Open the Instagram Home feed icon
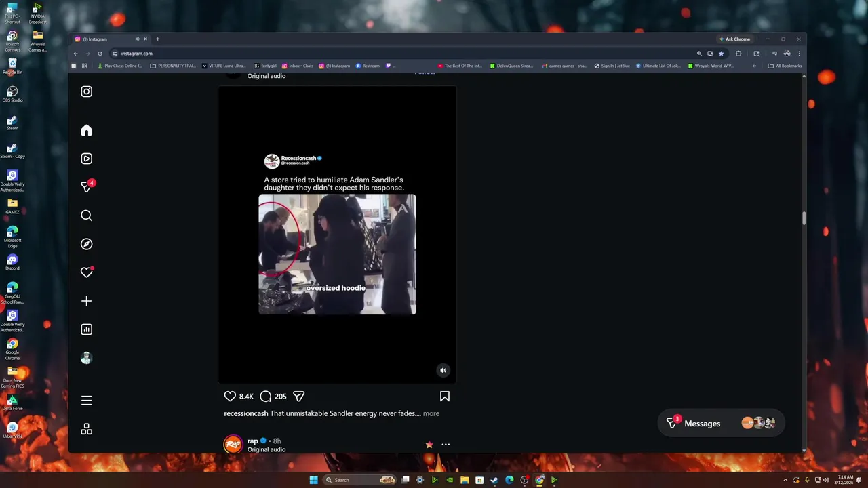Image resolution: width=868 pixels, height=488 pixels. tap(86, 130)
